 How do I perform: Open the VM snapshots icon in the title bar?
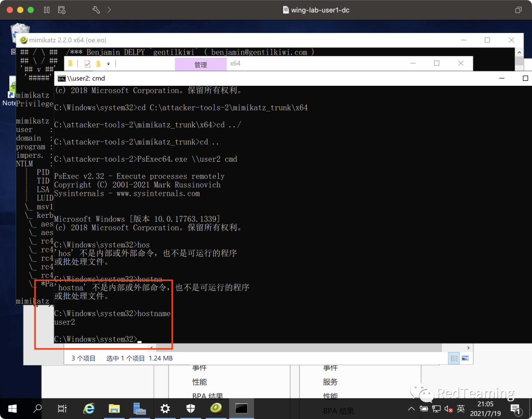(62, 10)
